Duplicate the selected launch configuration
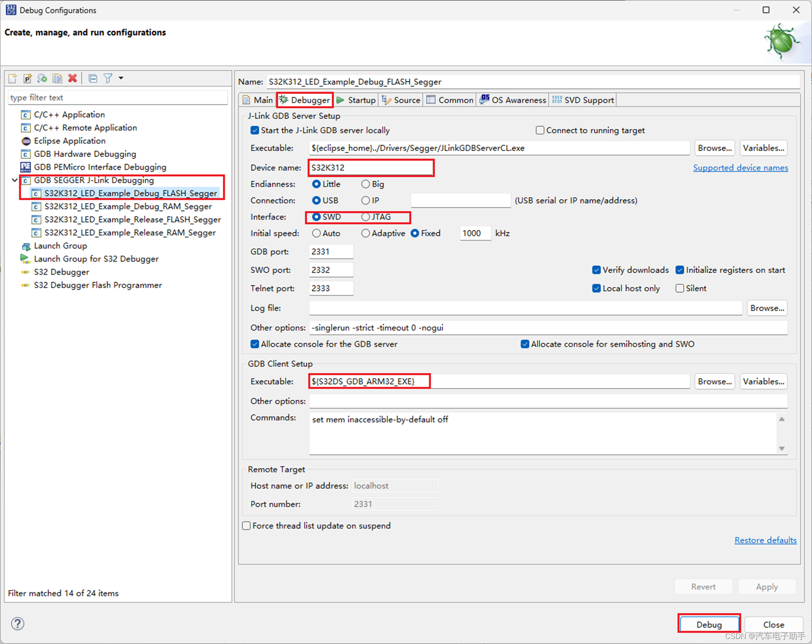The width and height of the screenshot is (812, 644). click(x=57, y=78)
